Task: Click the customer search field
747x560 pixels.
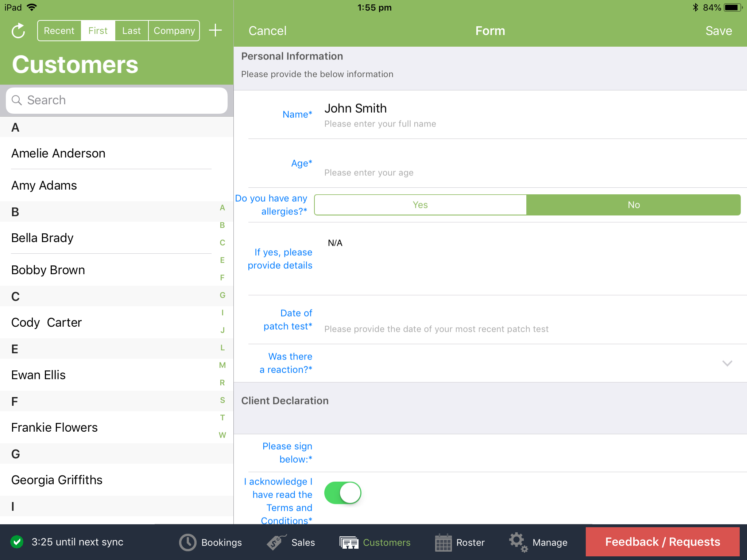Action: tap(117, 100)
